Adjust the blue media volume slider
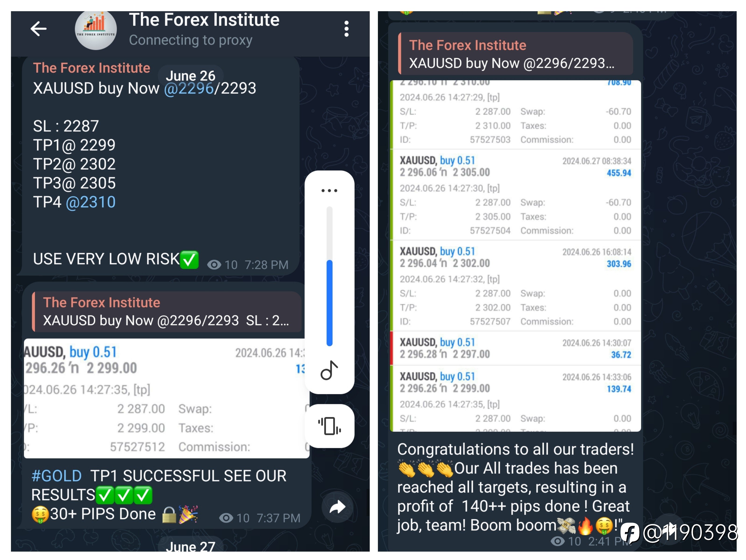The height and width of the screenshot is (560, 746). click(x=330, y=276)
